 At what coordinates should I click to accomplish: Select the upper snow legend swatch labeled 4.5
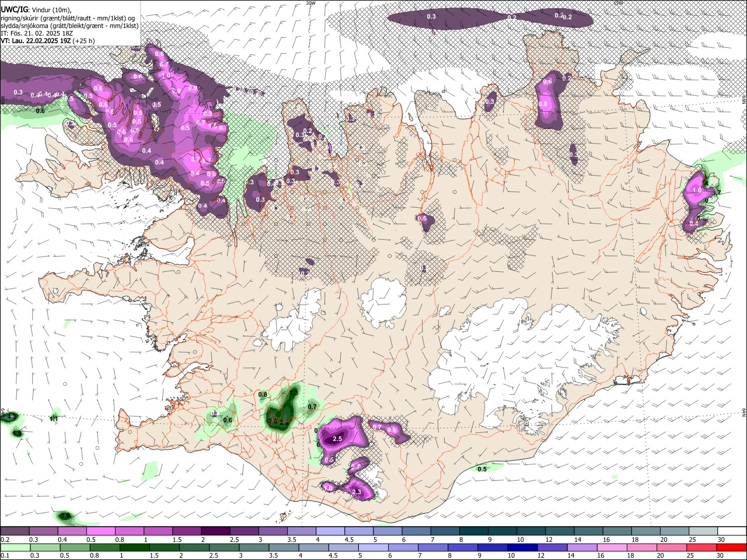click(359, 531)
